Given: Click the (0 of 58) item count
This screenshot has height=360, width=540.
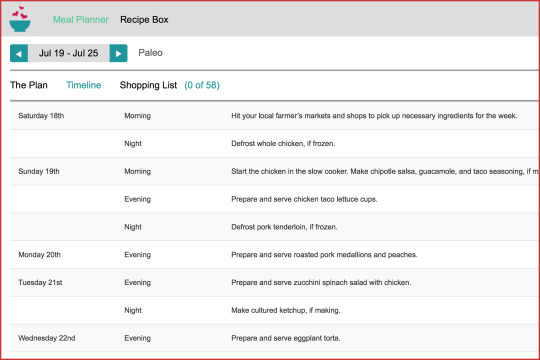Looking at the screenshot, I should 202,85.
